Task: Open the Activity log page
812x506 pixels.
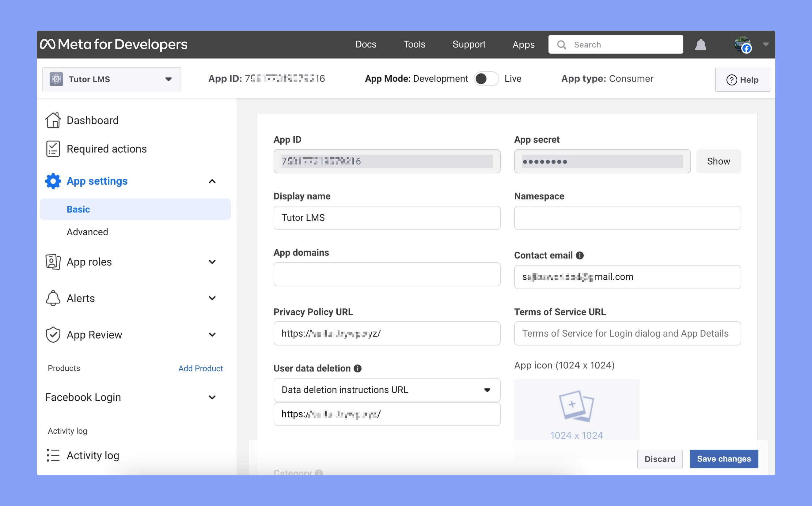Action: coord(93,455)
